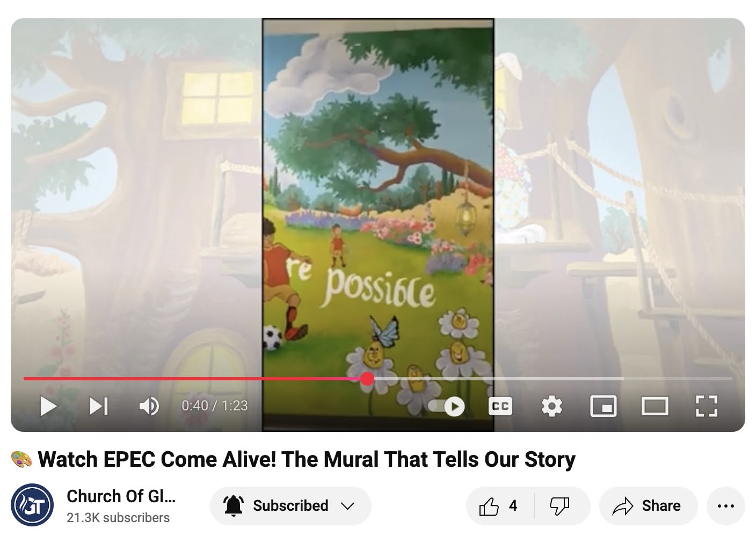Click the 0:40 / 1:23 time display

click(215, 406)
